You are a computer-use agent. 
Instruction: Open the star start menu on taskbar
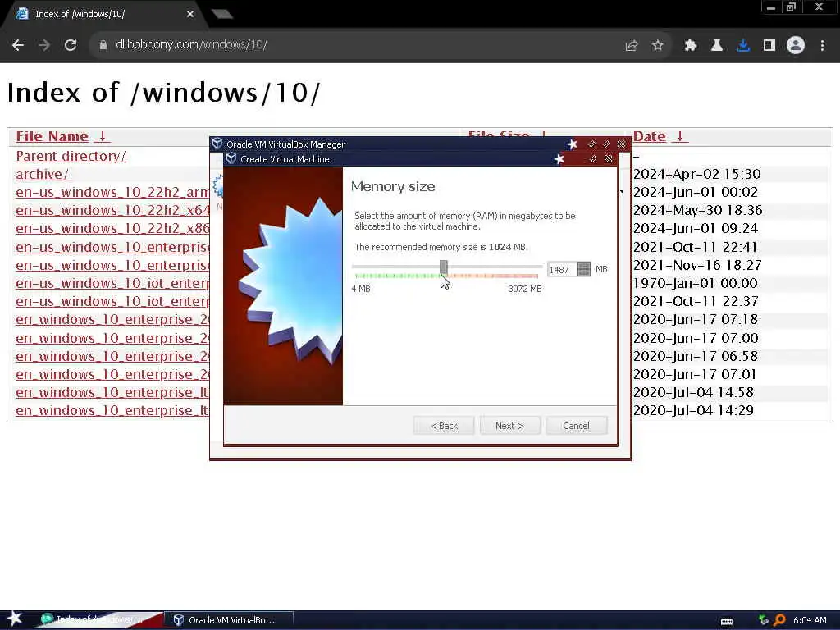pyautogui.click(x=15, y=619)
